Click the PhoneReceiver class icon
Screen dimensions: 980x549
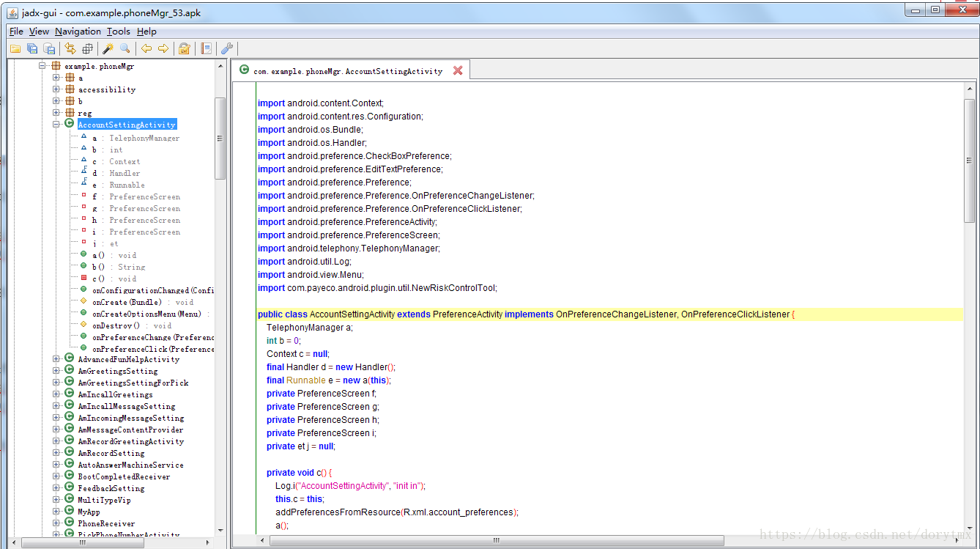(70, 523)
